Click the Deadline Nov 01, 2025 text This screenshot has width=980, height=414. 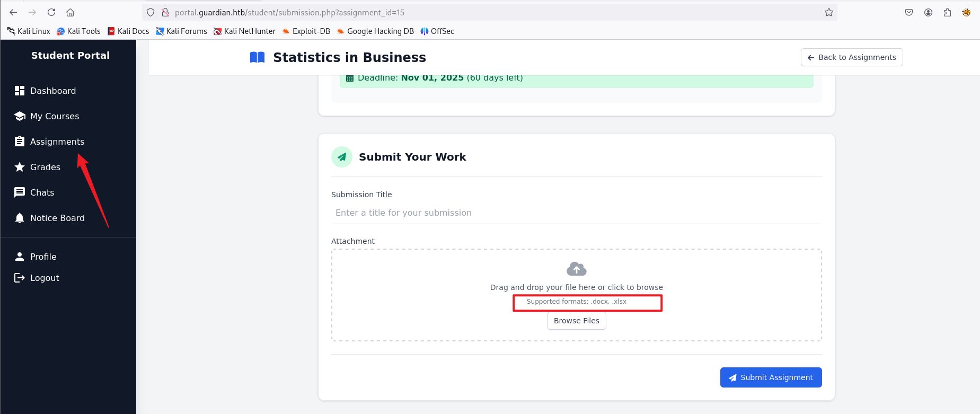tap(440, 78)
